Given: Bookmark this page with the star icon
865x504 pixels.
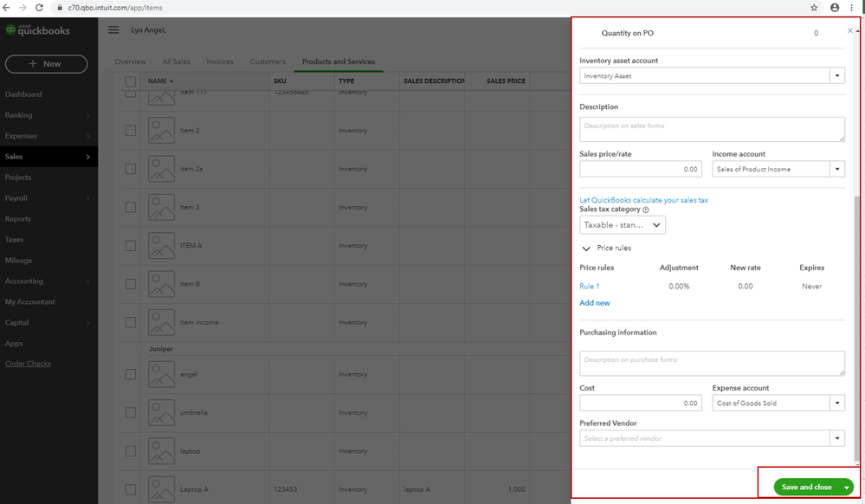Looking at the screenshot, I should pos(814,8).
